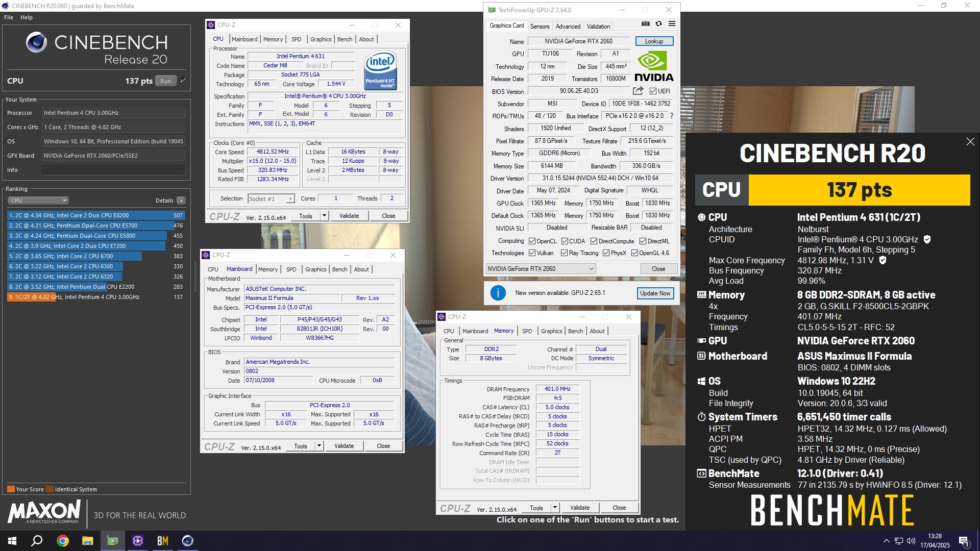Viewport: 980px width, 551px height.
Task: Click the NVIDIA logo in GPU-Z
Action: (x=654, y=66)
